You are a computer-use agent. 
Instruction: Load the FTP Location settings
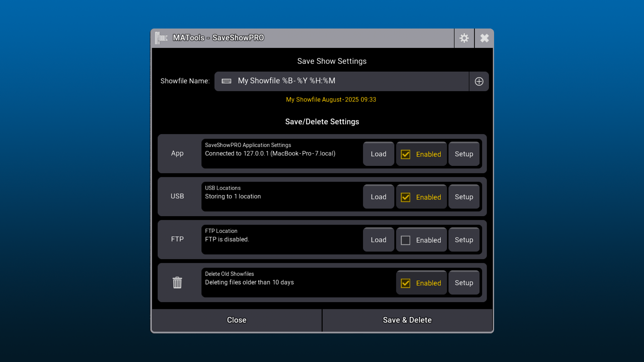378,240
